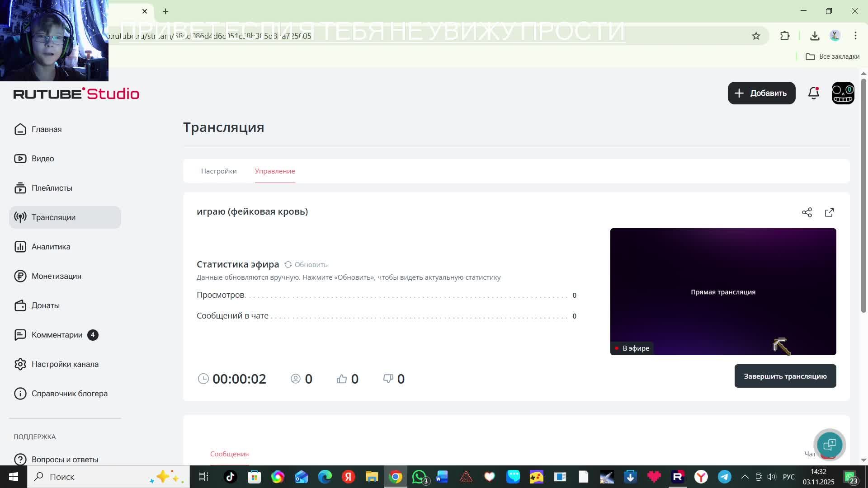Go to Комментарии sidebar section

click(57, 335)
